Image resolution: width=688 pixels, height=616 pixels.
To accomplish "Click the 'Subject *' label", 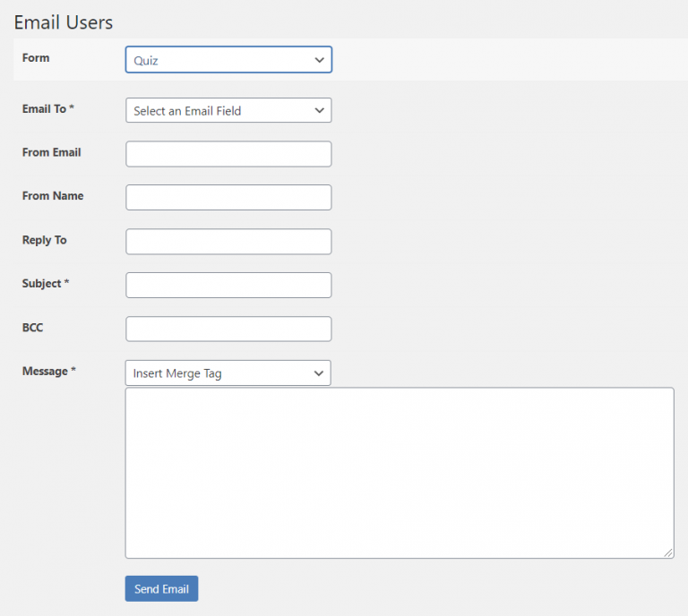I will pos(46,283).
